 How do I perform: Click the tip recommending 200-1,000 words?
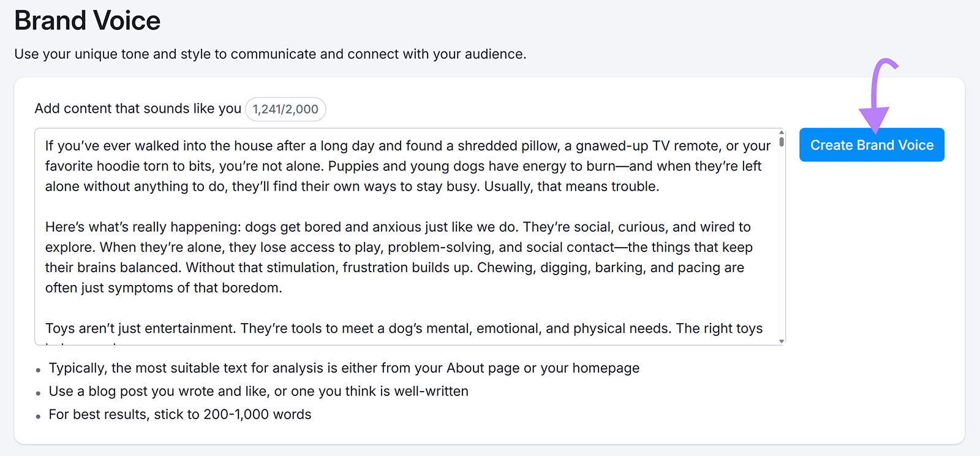point(179,414)
